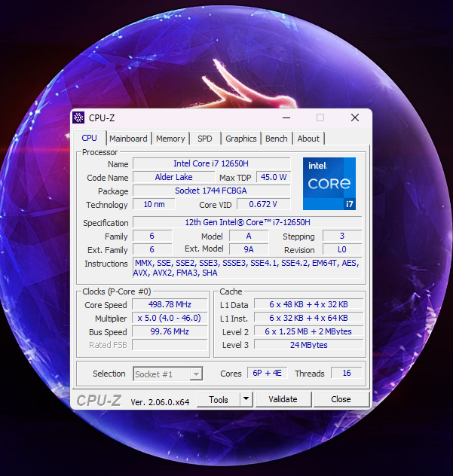Go to the Bench tab

(x=276, y=139)
